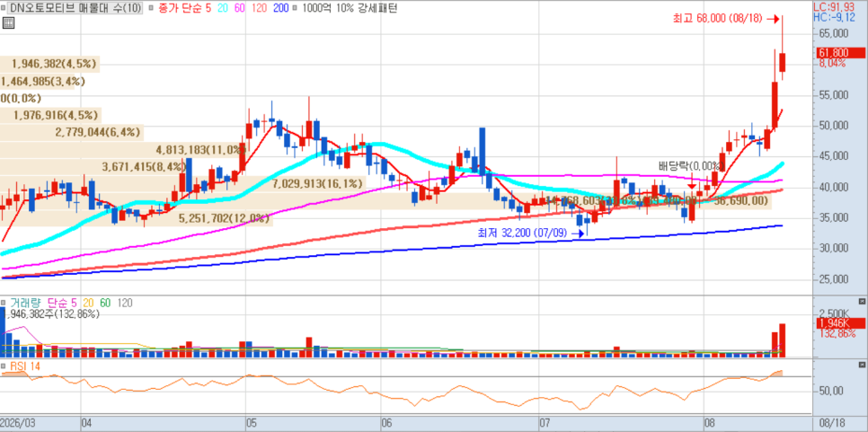Click the 55,000 price axis label

[833, 94]
